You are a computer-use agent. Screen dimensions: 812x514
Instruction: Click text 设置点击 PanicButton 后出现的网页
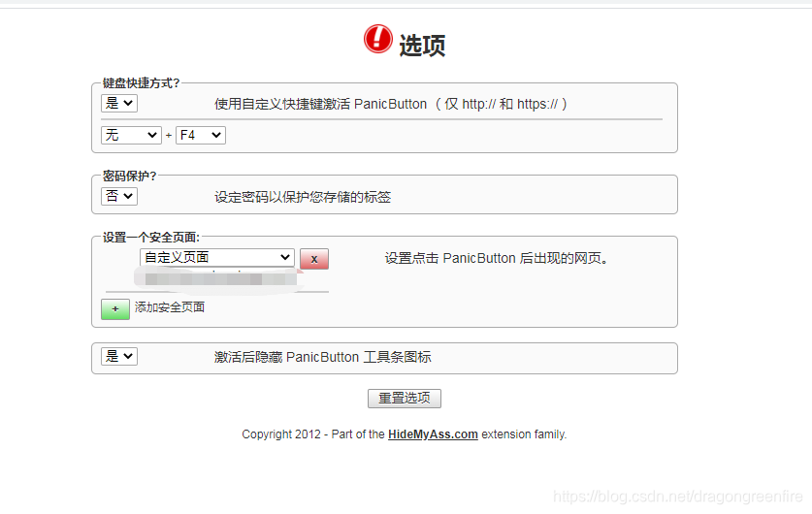tap(497, 258)
